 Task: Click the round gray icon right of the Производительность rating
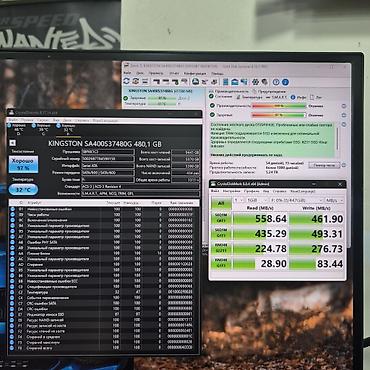tap(344, 106)
